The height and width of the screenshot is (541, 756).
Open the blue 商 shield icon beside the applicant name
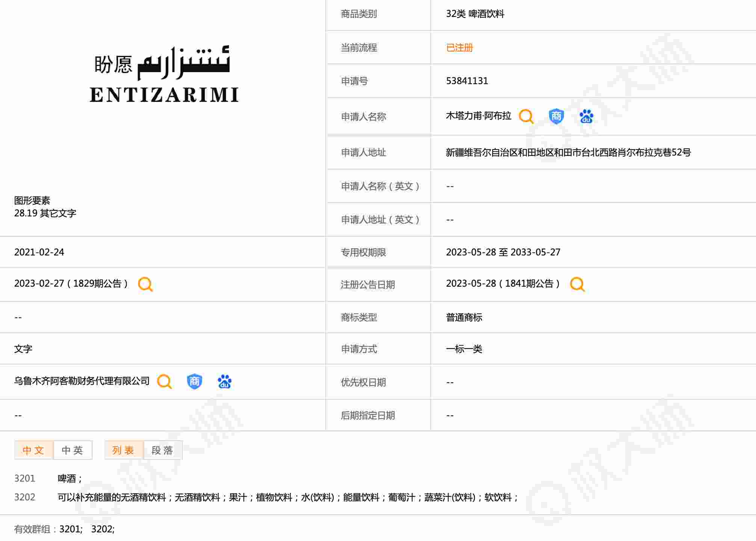coord(556,116)
